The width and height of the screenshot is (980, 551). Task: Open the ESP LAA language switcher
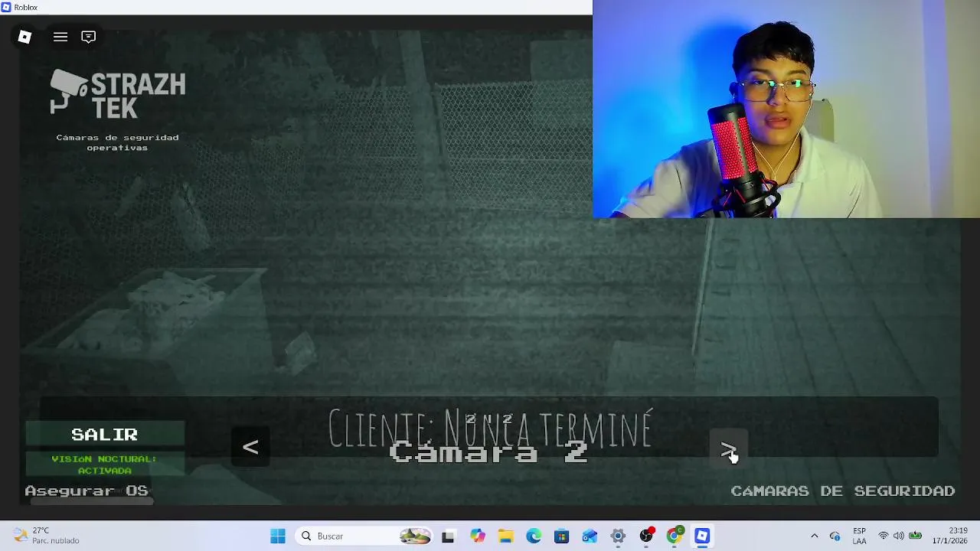pyautogui.click(x=860, y=536)
